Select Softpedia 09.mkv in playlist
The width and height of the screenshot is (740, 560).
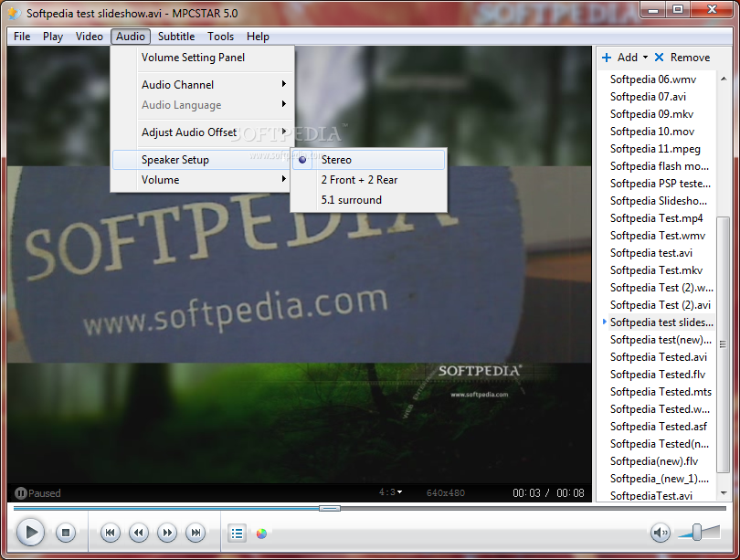651,114
